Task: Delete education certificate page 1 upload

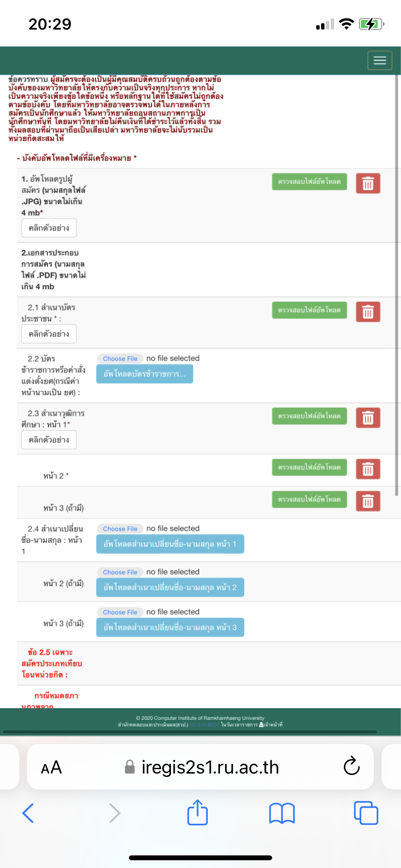Action: (368, 418)
